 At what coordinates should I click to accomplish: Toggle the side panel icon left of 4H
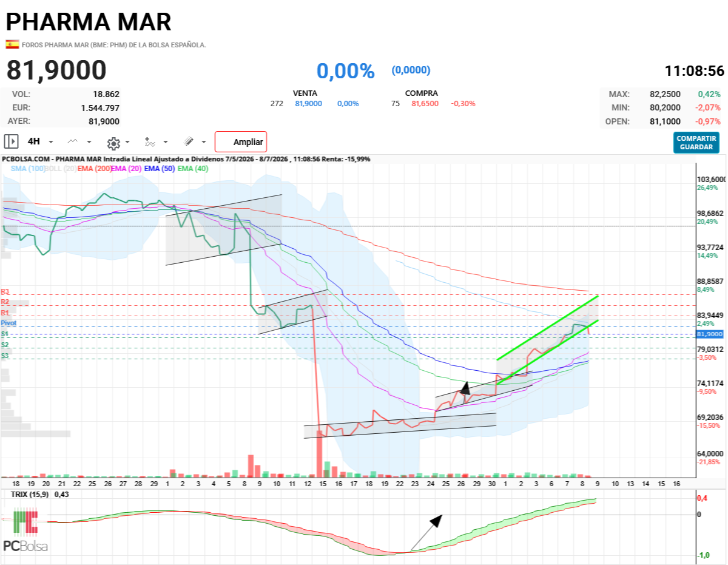point(11,141)
